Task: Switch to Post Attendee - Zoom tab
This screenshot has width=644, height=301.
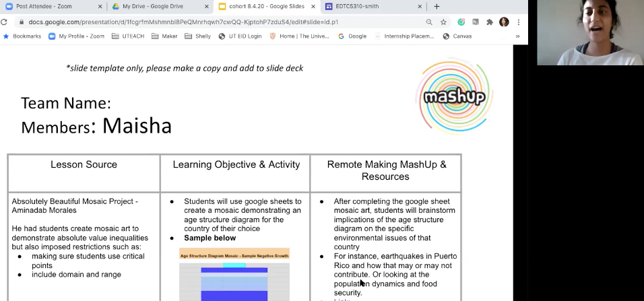Action: [x=53, y=7]
